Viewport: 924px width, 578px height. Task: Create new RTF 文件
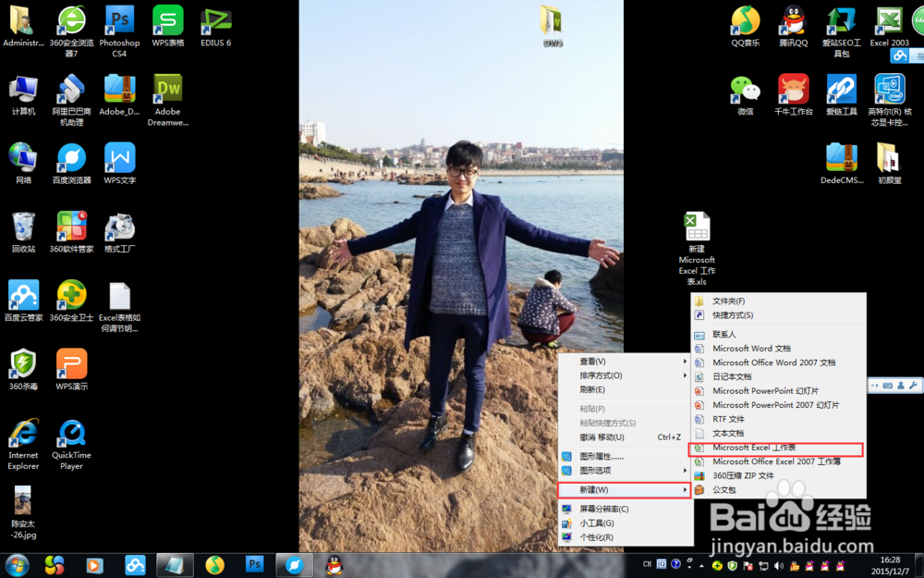(778, 419)
